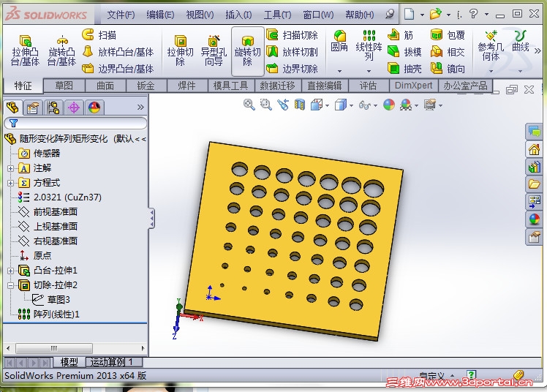Image resolution: width=547 pixels, height=392 pixels.
Task: Click the Edit Appearance color ball
Action: [x=389, y=105]
